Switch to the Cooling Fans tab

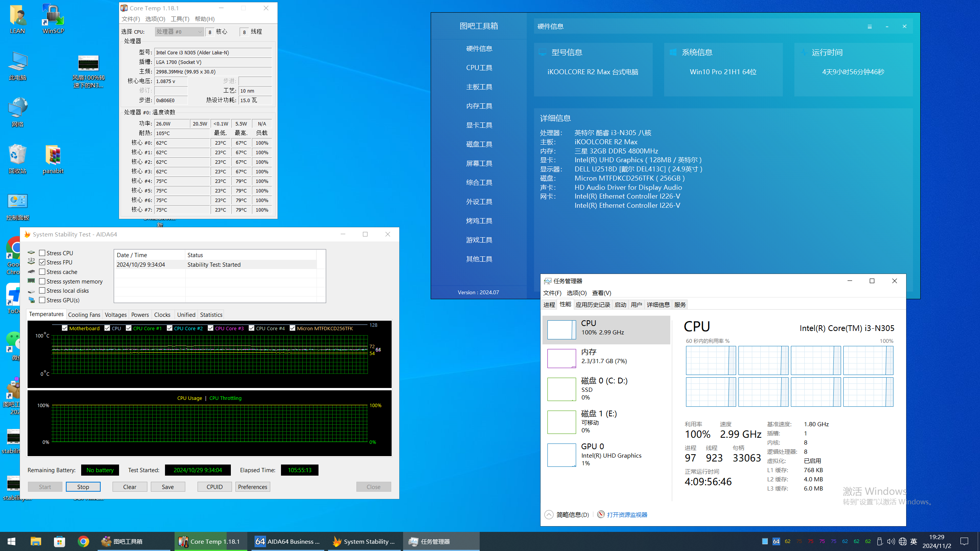[84, 315]
